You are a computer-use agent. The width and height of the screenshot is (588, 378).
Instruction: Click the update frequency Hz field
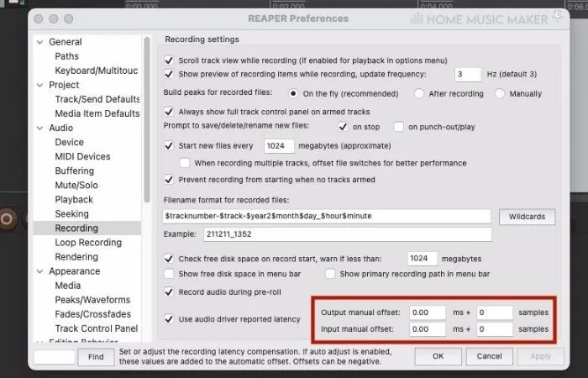[468, 75]
